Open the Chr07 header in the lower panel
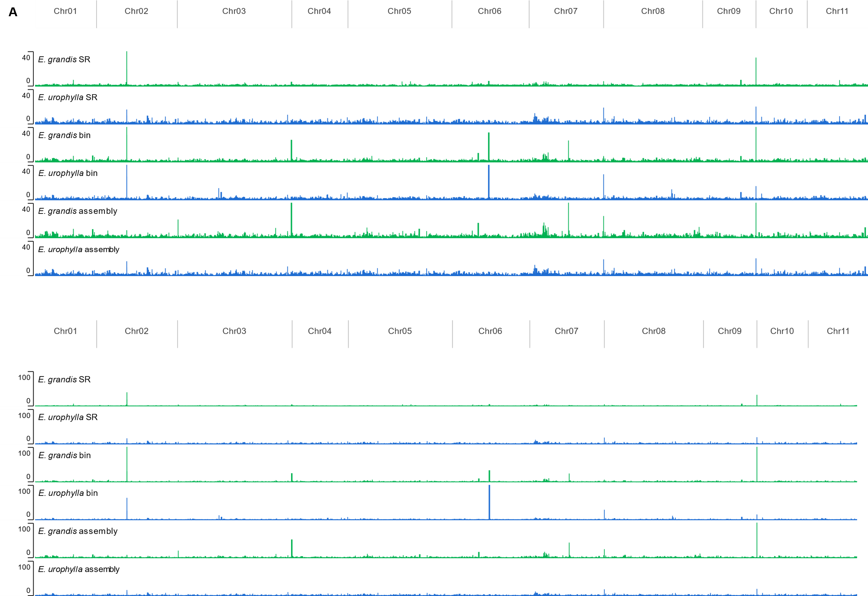Image resolution: width=868 pixels, height=596 pixels. (x=567, y=331)
